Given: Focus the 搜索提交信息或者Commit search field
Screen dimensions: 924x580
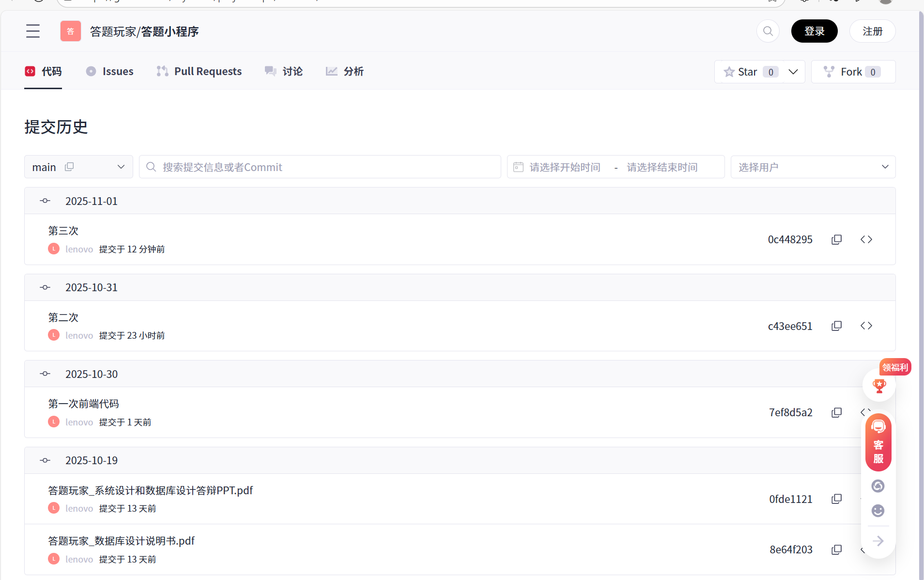Looking at the screenshot, I should [x=320, y=167].
